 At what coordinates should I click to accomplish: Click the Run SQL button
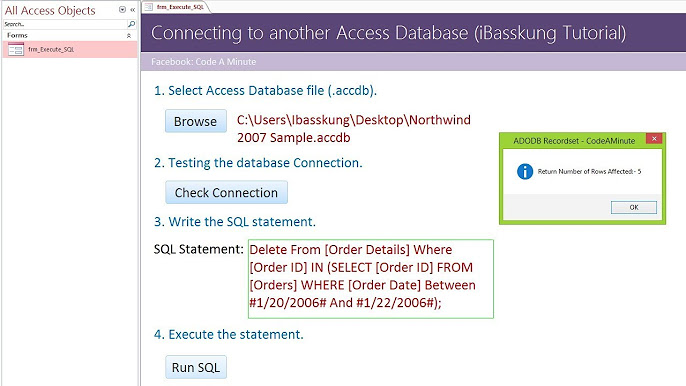pyautogui.click(x=196, y=367)
